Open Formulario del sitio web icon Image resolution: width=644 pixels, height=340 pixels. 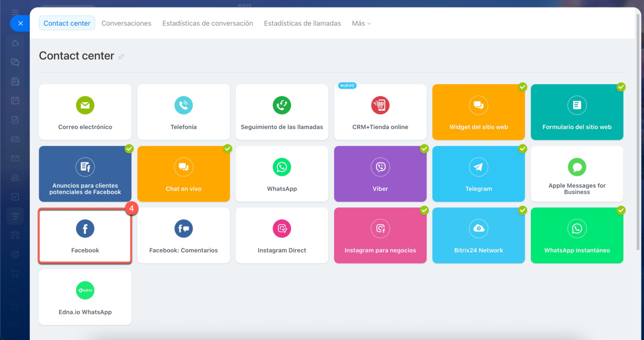(x=577, y=105)
